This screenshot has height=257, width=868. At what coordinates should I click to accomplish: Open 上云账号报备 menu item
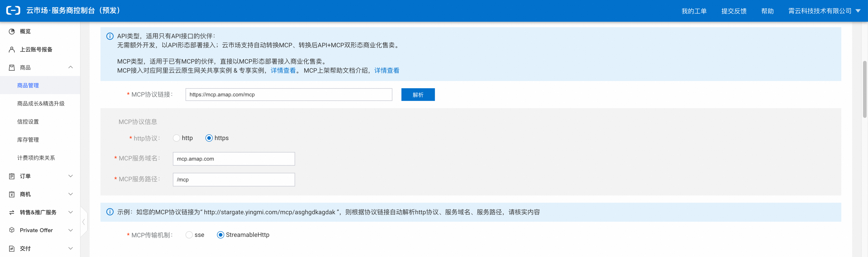pos(36,50)
